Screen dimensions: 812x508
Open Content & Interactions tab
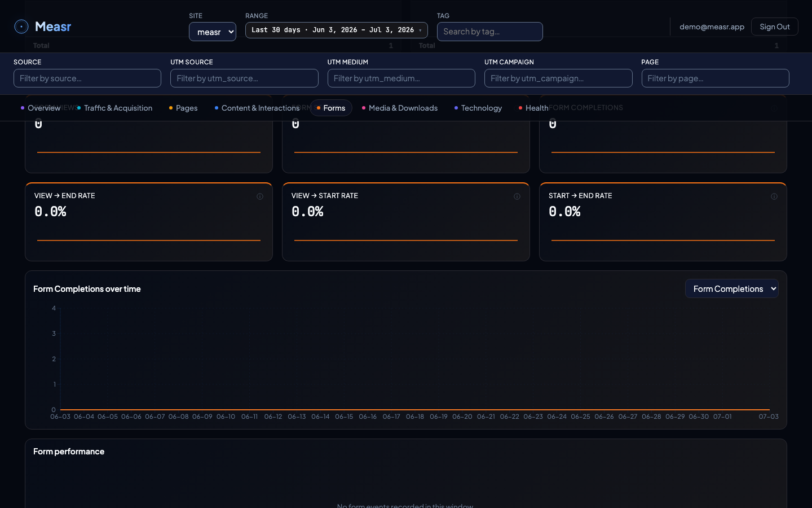pyautogui.click(x=257, y=108)
